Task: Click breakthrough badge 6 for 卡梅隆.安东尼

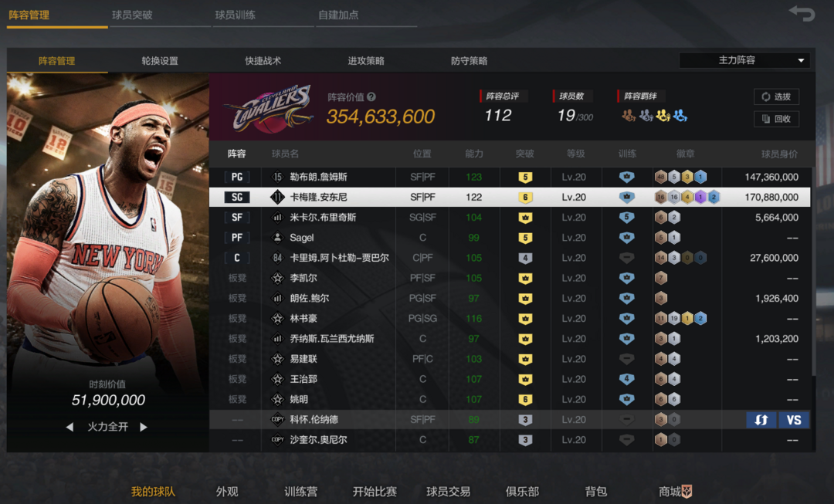Action: tap(525, 198)
